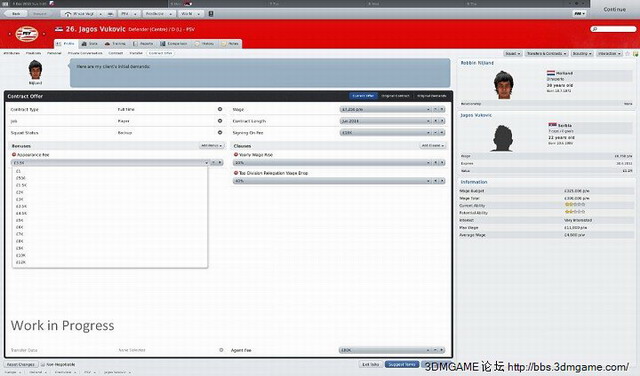Click the bookmark icon after World menu
The image size is (640, 376).
tap(211, 14)
